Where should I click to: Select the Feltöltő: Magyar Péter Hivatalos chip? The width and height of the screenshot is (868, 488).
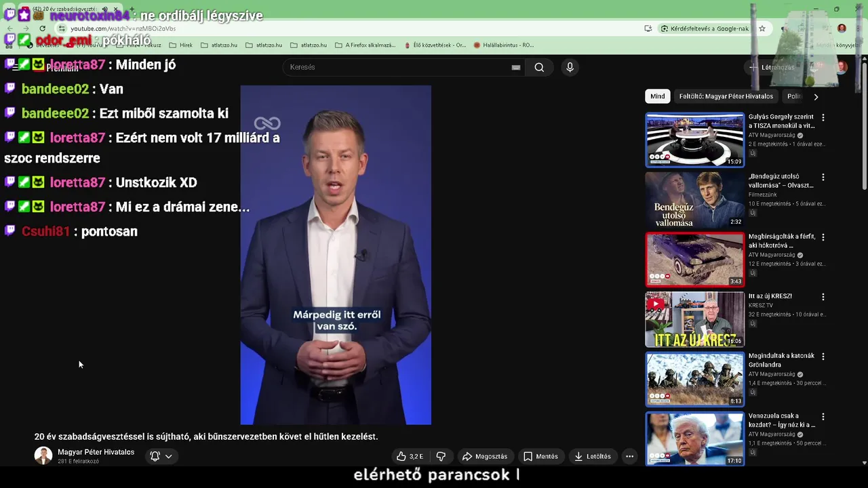click(x=726, y=96)
